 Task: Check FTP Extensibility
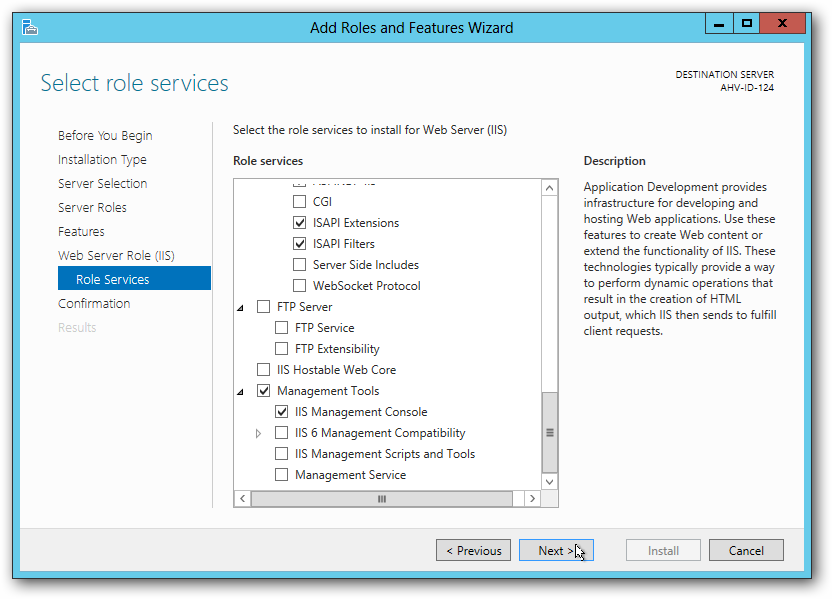[281, 349]
